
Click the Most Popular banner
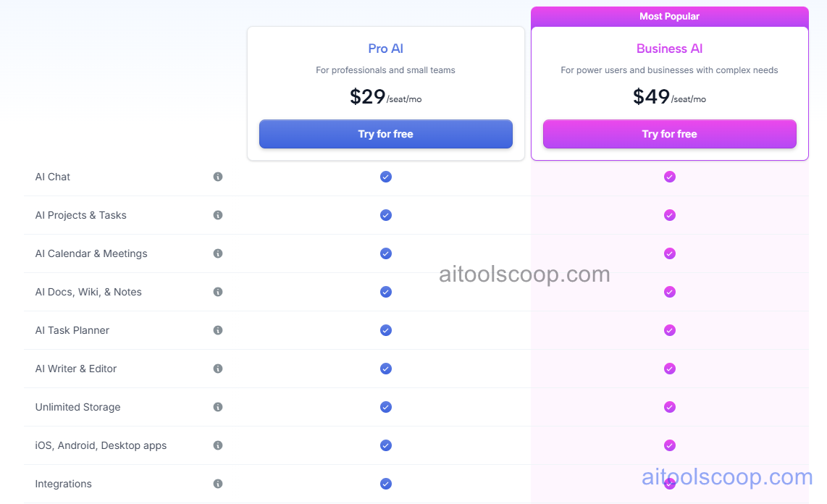(669, 16)
